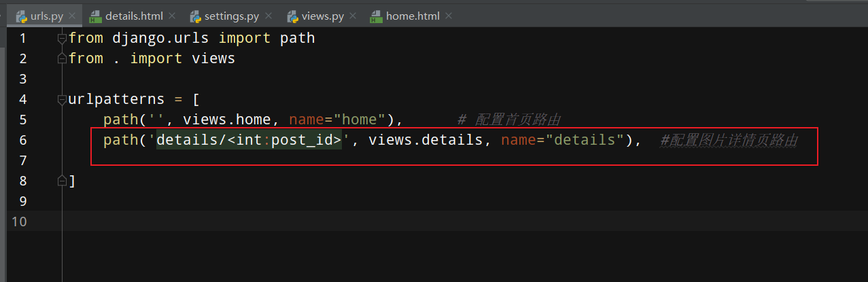Switch to the home.html tab

click(x=411, y=15)
